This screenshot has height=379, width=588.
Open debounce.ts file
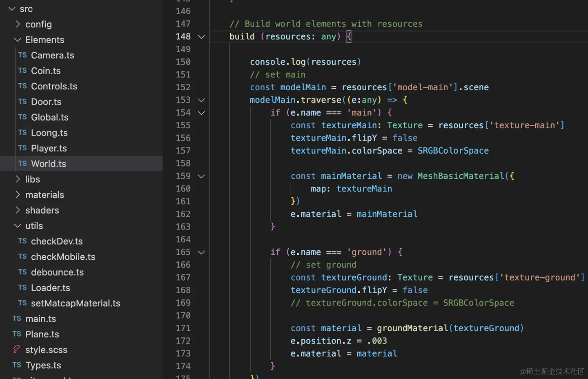coord(57,272)
